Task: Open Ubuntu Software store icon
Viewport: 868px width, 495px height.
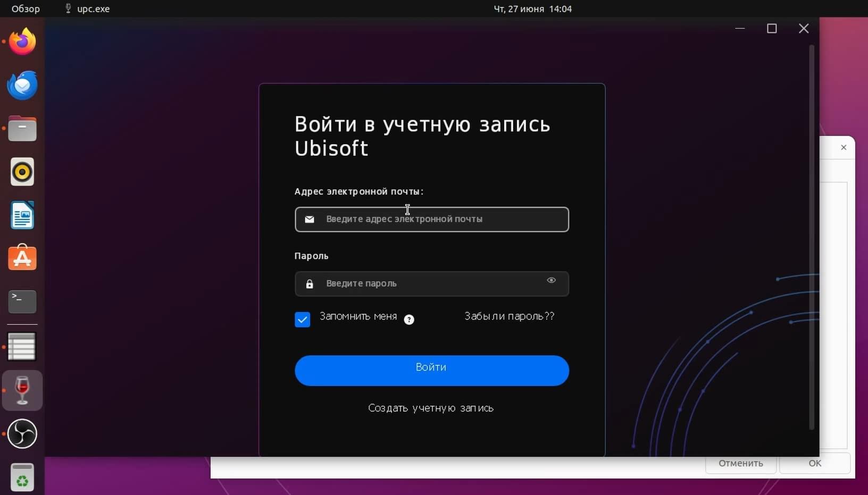Action: 22,258
